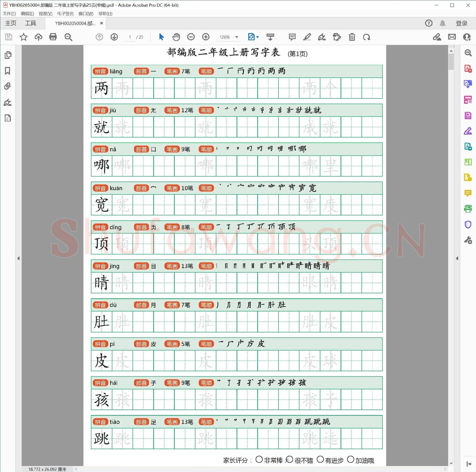476x472 pixels.
Task: Switch to the 工具 tab
Action: coord(30,23)
